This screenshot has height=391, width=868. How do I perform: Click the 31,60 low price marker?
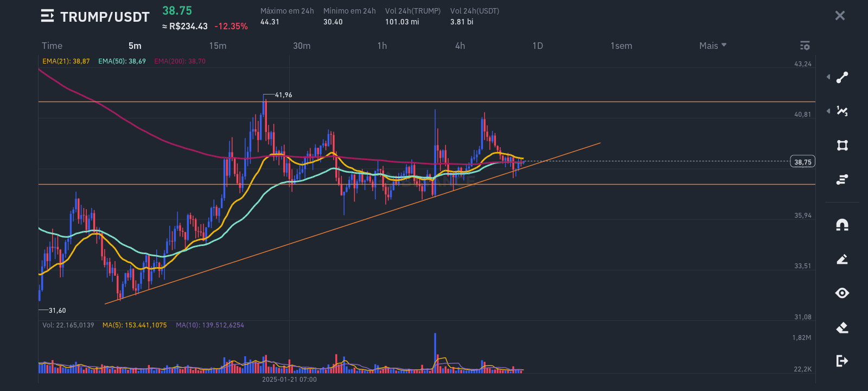(x=57, y=311)
